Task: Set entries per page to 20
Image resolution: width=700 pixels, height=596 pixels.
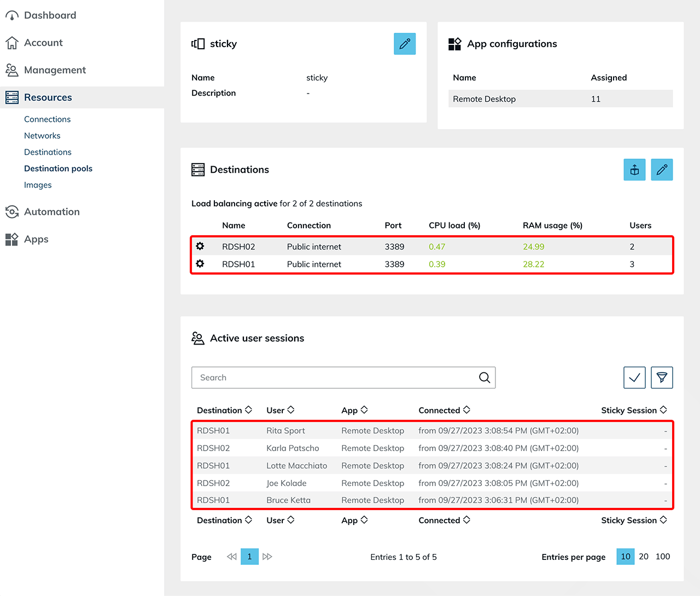Action: click(644, 557)
